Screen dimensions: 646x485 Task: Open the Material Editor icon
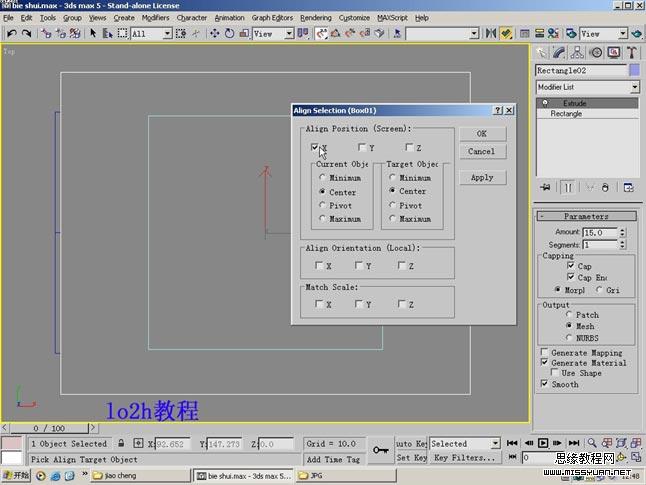click(x=553, y=33)
